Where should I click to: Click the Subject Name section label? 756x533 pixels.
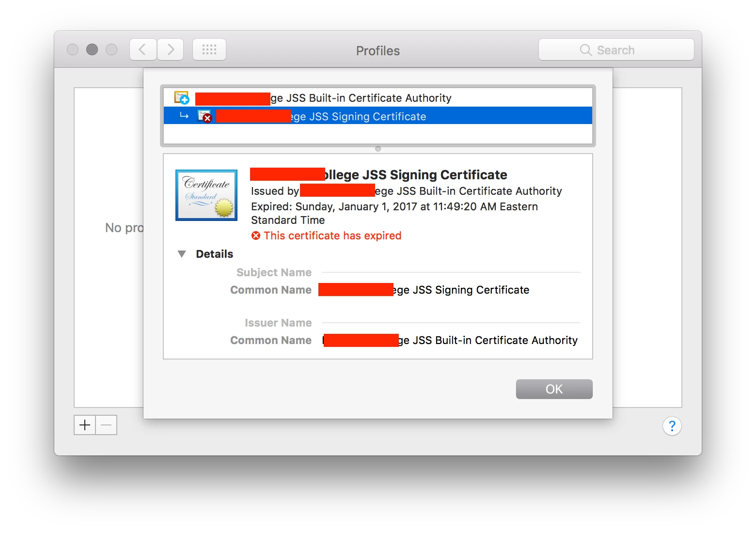pos(274,272)
